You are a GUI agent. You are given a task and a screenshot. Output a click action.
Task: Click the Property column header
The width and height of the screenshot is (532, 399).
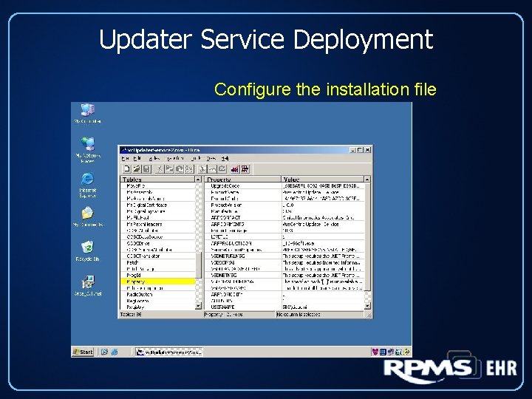coord(243,179)
